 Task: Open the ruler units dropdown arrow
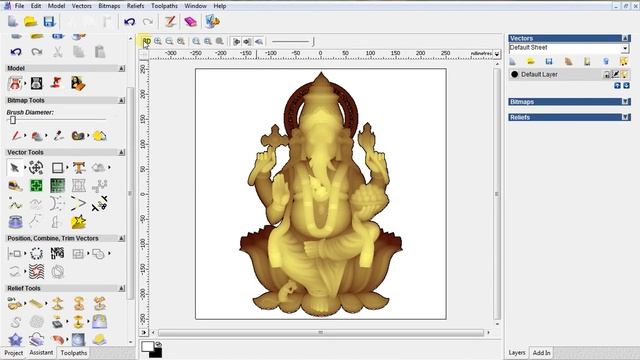pos(497,54)
